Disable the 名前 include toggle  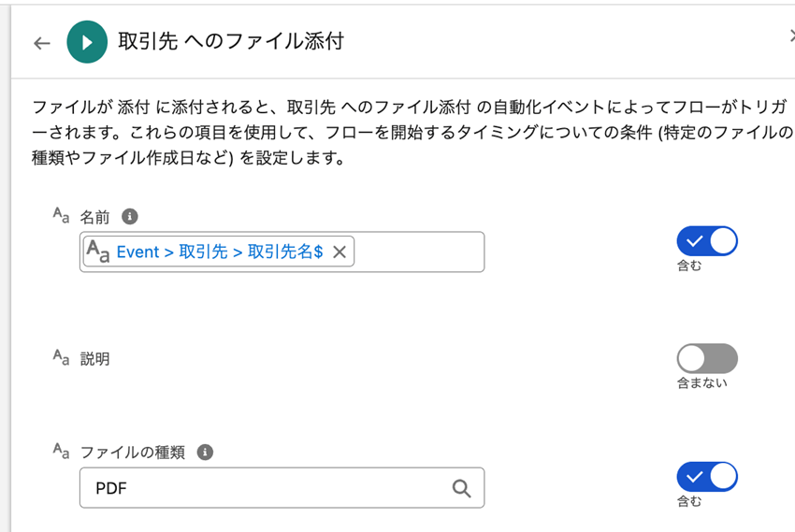(x=707, y=241)
